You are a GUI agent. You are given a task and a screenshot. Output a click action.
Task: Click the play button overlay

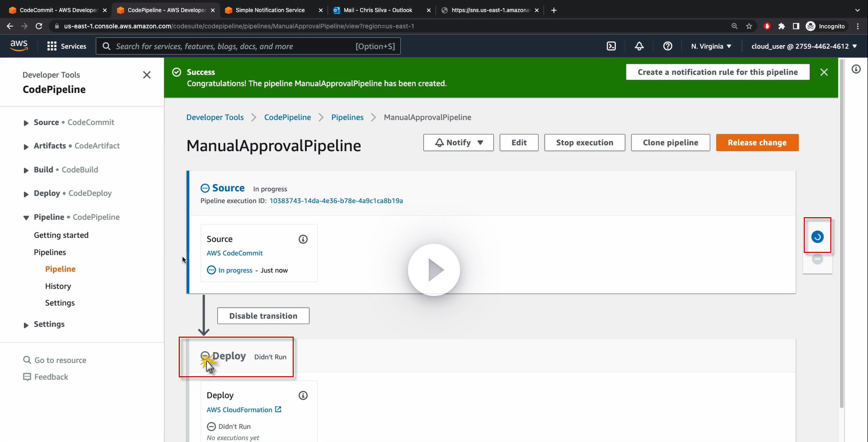tap(434, 270)
